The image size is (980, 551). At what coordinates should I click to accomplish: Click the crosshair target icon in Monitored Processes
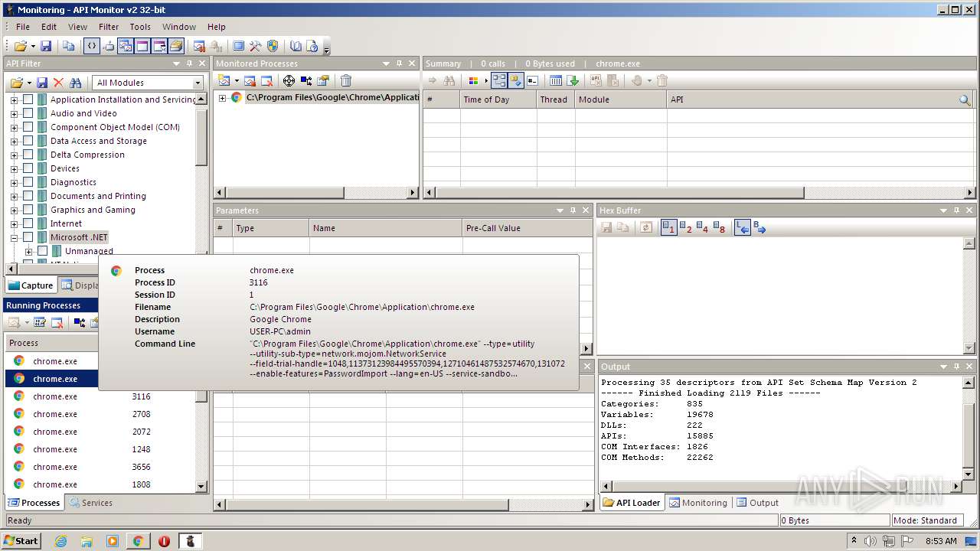[289, 80]
